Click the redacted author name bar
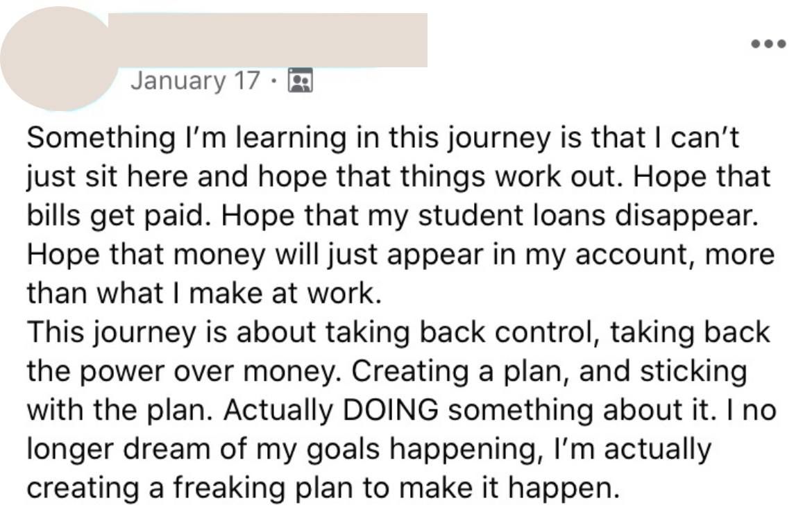 point(268,40)
